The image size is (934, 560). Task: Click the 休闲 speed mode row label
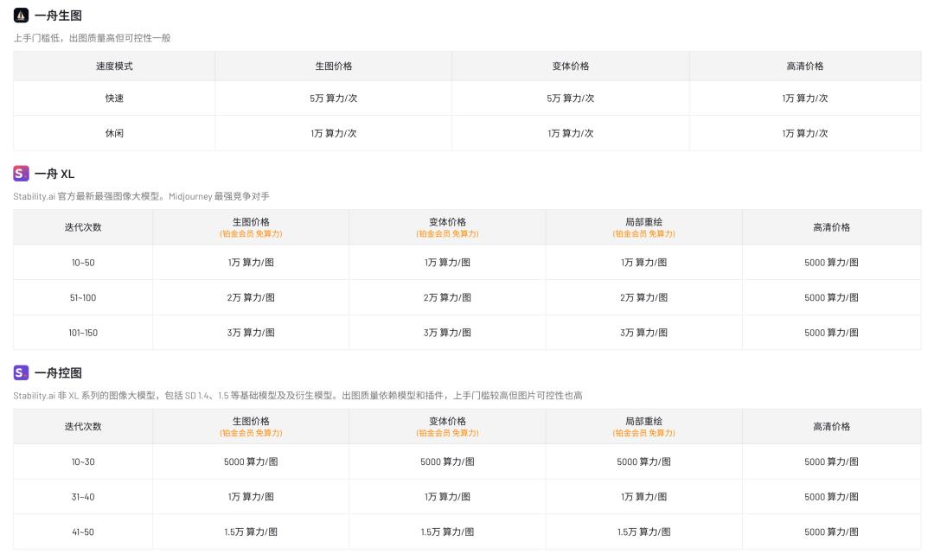(114, 133)
